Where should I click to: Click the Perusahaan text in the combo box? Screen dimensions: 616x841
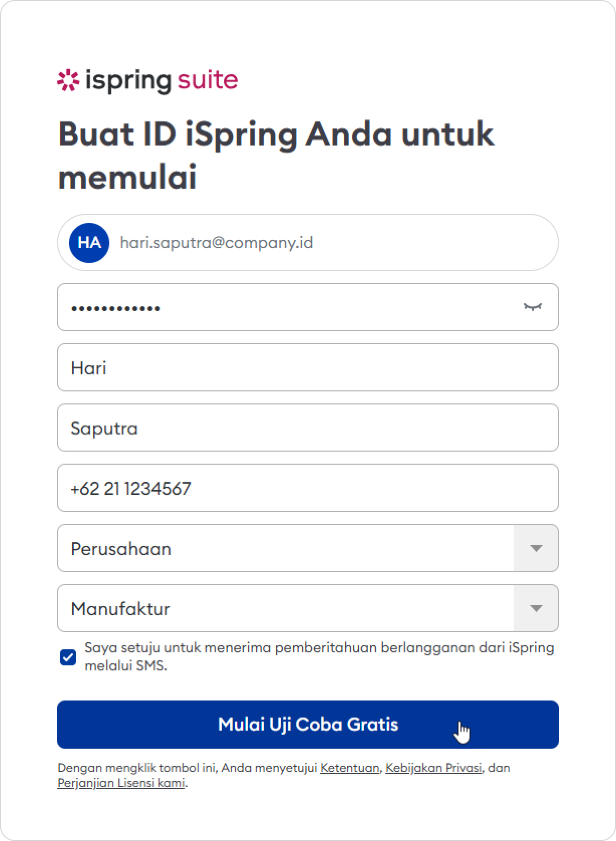pyautogui.click(x=121, y=548)
